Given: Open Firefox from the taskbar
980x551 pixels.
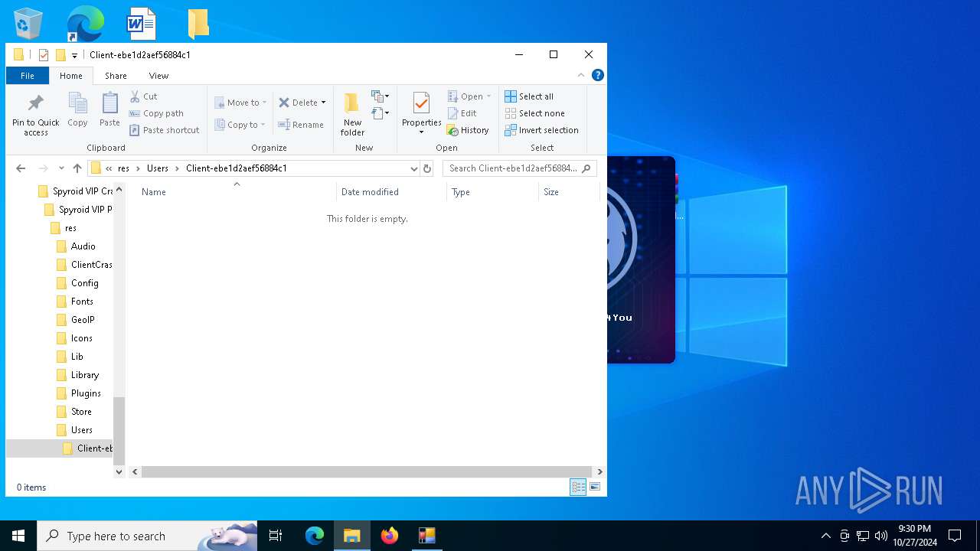Looking at the screenshot, I should [x=390, y=536].
